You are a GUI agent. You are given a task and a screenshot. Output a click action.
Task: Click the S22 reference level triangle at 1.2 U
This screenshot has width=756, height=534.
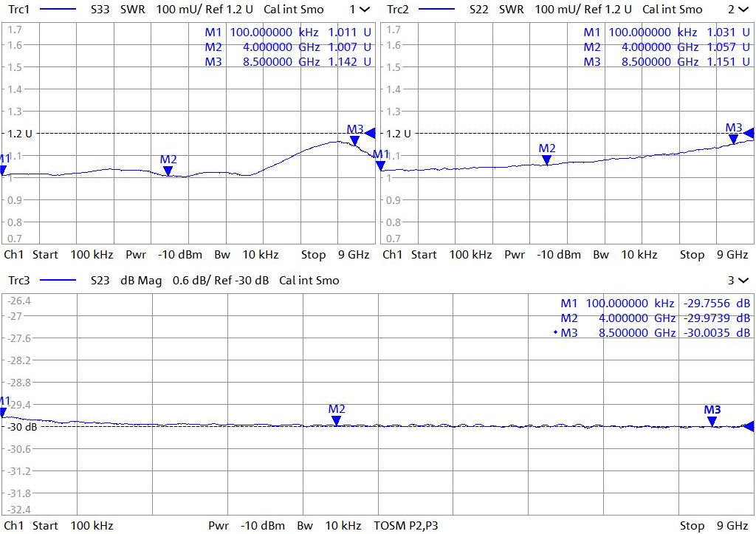[749, 133]
